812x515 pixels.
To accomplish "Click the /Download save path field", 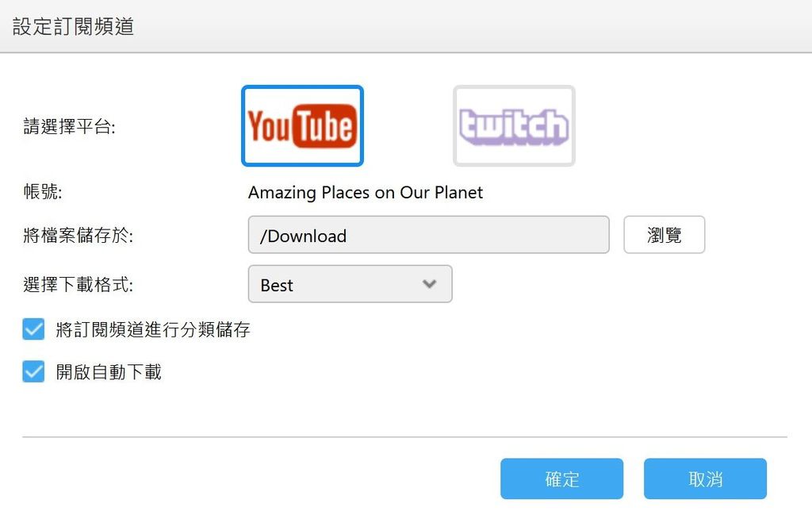I will click(x=429, y=235).
